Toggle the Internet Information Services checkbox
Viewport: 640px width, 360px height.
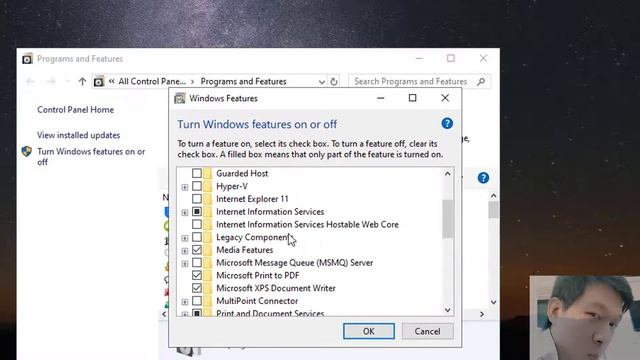pyautogui.click(x=197, y=211)
